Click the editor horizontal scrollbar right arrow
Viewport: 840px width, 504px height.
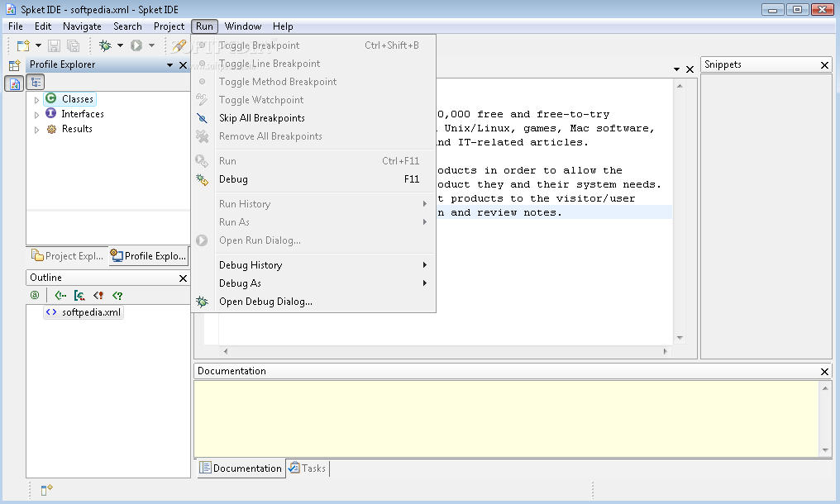(x=665, y=351)
